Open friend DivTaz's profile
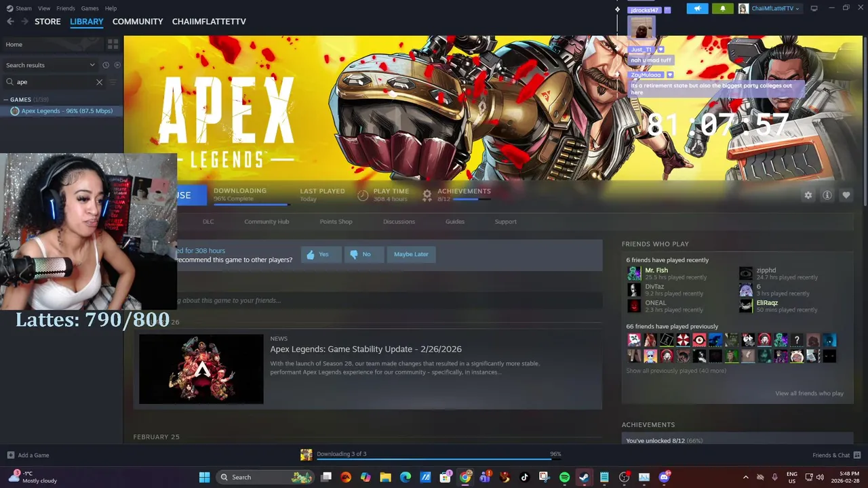 654,287
